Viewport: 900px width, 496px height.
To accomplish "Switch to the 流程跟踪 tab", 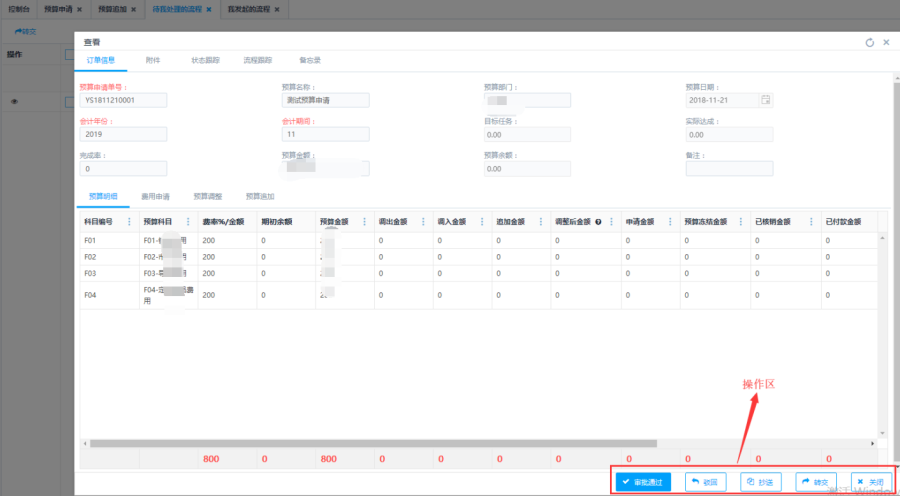I will [257, 61].
